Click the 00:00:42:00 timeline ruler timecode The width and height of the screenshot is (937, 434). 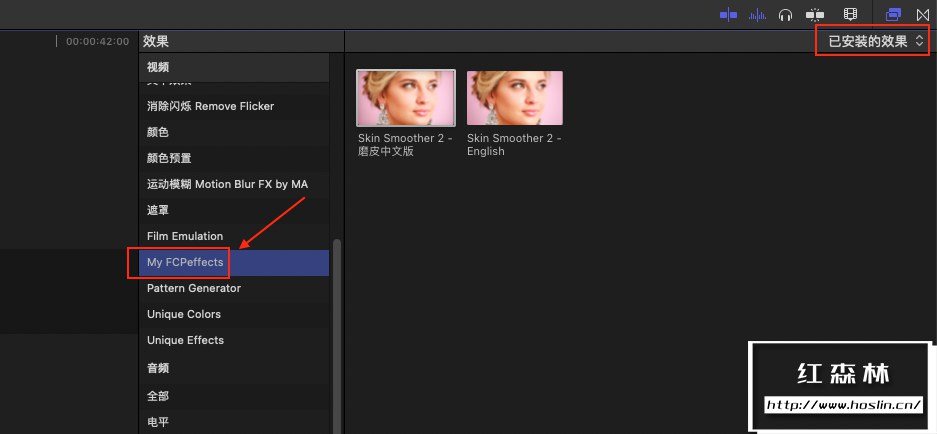pyautogui.click(x=97, y=41)
